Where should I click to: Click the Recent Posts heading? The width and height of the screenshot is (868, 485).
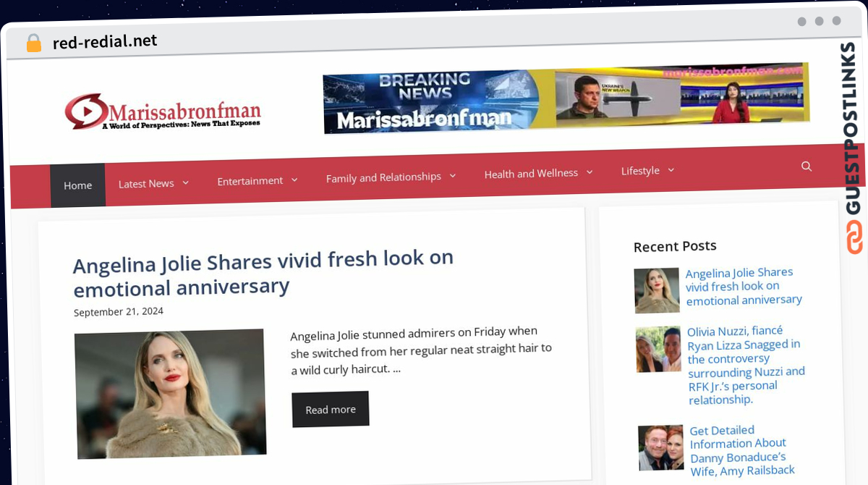(x=675, y=246)
